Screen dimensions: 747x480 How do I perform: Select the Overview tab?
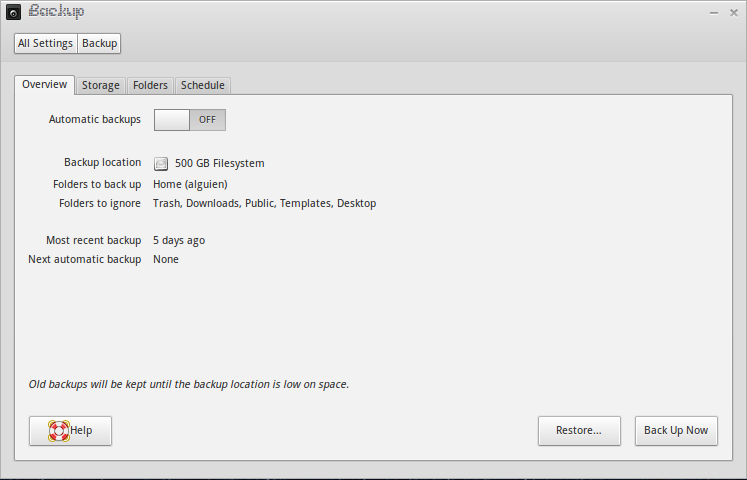pyautogui.click(x=45, y=85)
